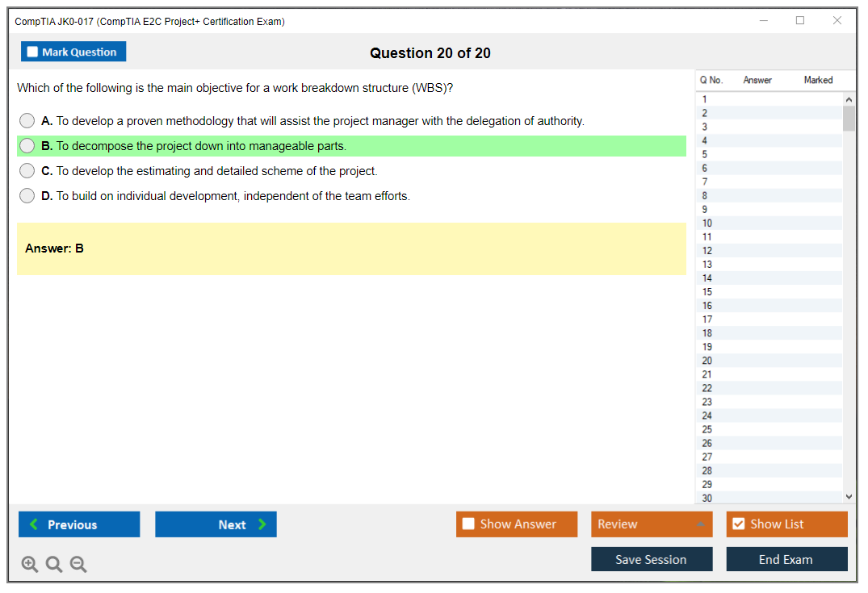The image size is (868, 593).
Task: Choose option B decompose project radio
Action: [27, 146]
